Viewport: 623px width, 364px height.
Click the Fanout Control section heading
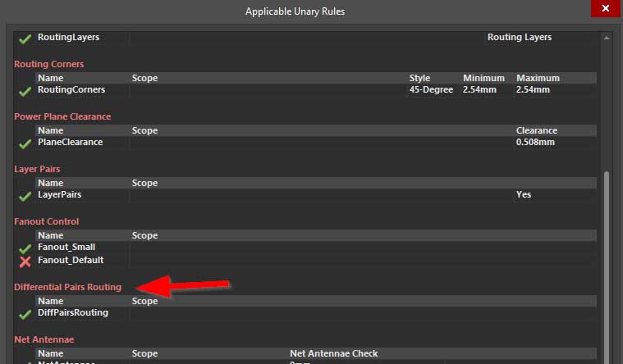(x=47, y=221)
